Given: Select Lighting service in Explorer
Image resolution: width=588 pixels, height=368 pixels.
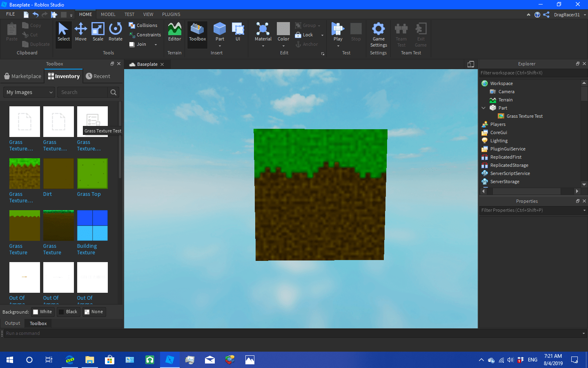Looking at the screenshot, I should [x=499, y=141].
